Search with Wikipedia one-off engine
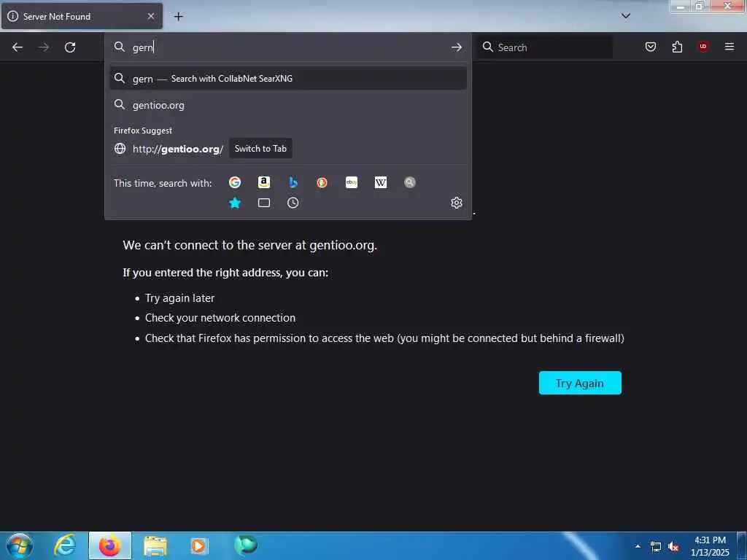Viewport: 747px width, 560px height. pyautogui.click(x=381, y=182)
